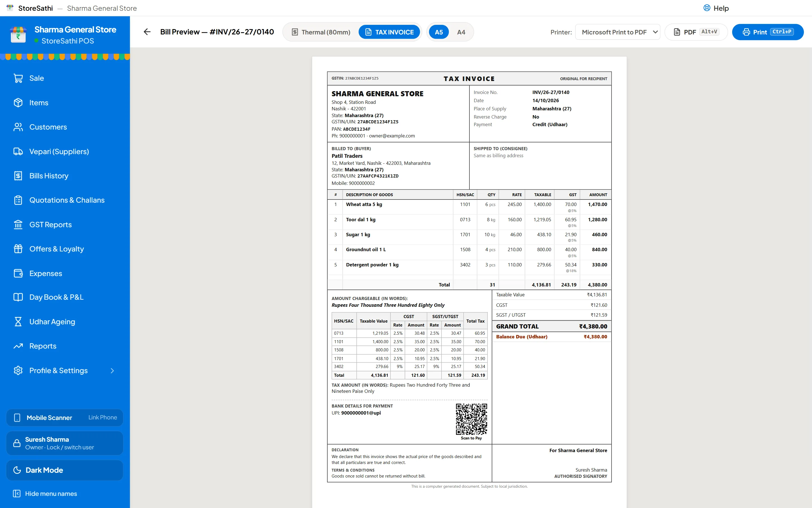812x508 pixels.
Task: Open the Bills History receipt icon
Action: (18, 176)
